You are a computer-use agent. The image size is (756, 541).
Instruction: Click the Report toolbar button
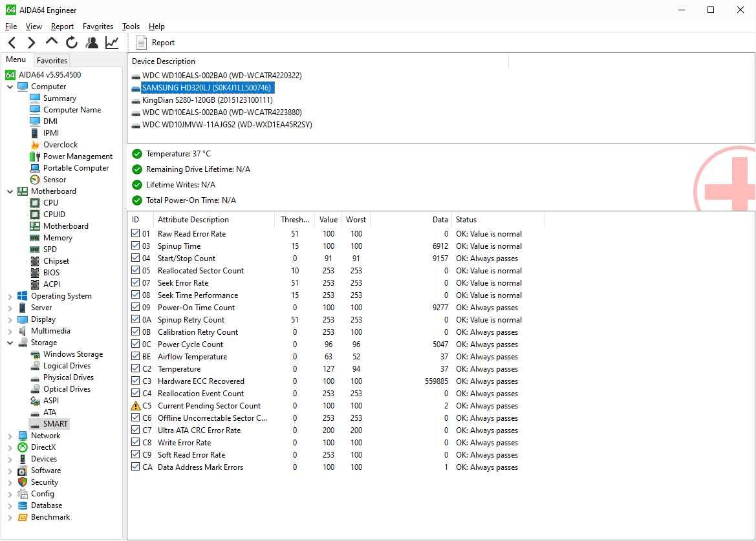click(x=155, y=43)
